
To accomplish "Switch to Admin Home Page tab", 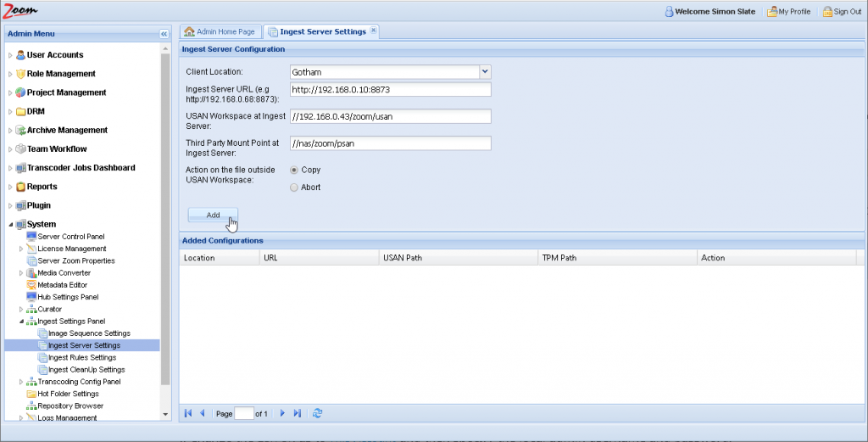I will 220,31.
